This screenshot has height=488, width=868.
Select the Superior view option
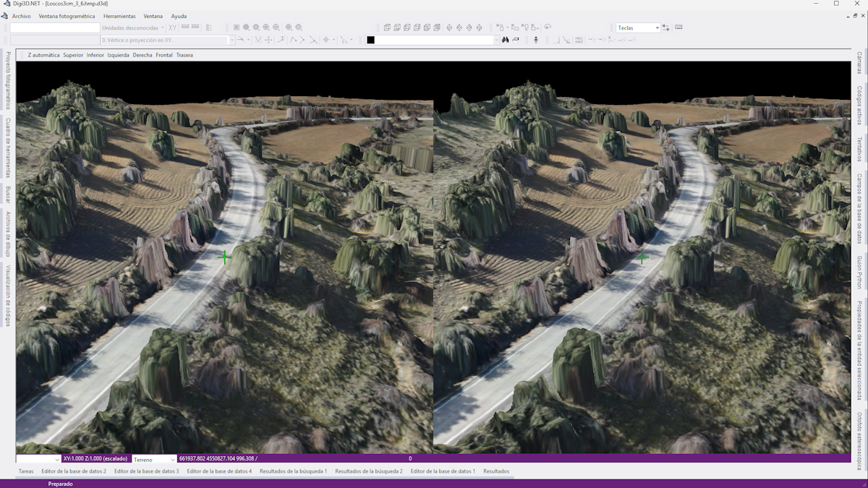tap(73, 55)
